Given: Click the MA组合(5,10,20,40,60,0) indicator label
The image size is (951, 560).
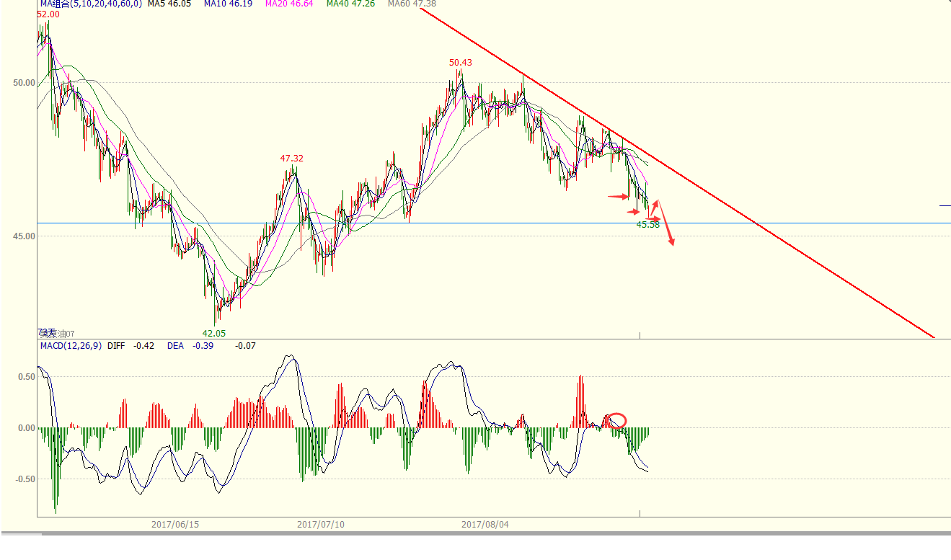Looking at the screenshot, I should (91, 4).
